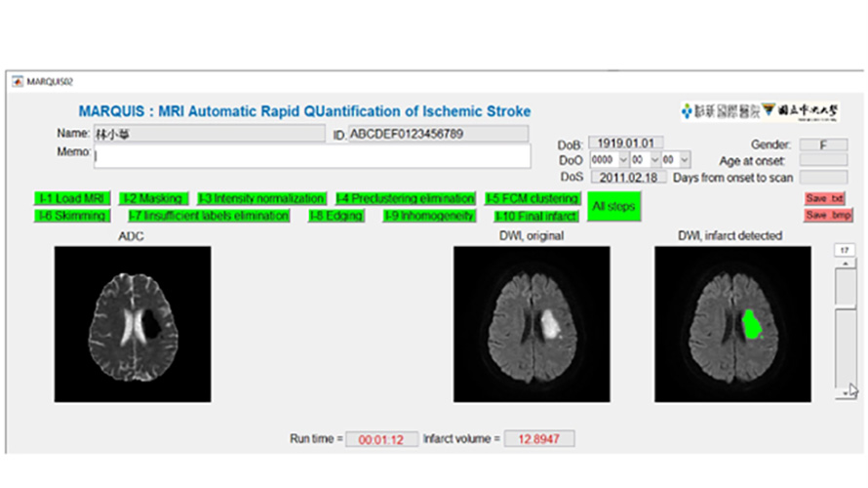
Task: Click the DWI infarct detected image
Action: [x=731, y=324]
